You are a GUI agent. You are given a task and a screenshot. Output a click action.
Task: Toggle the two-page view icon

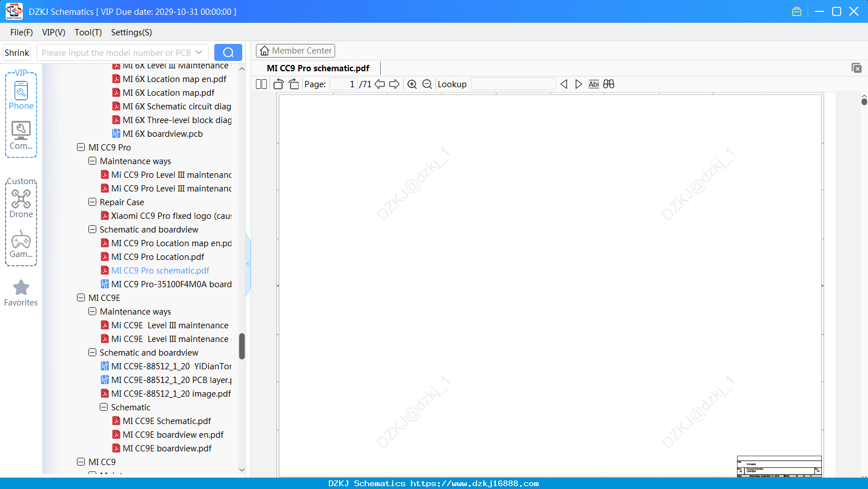coord(261,84)
